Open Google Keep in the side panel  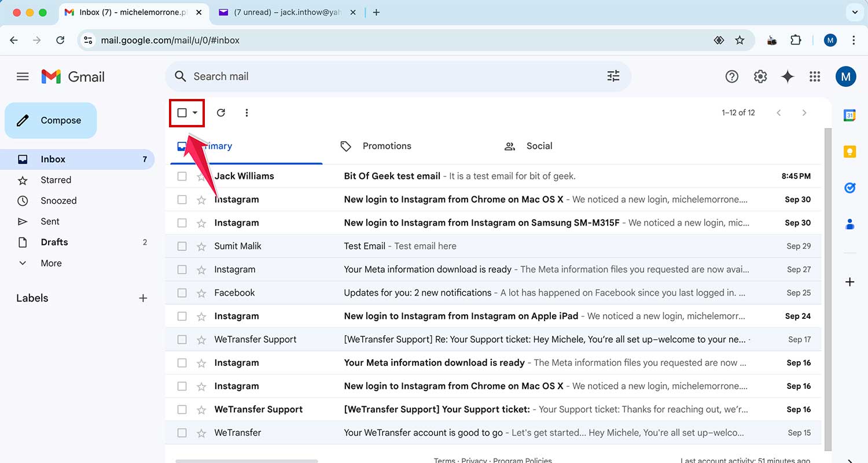coord(849,151)
